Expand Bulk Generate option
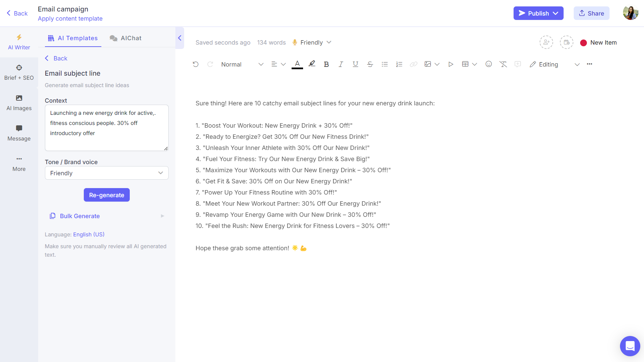The height and width of the screenshot is (362, 644). pos(106,216)
